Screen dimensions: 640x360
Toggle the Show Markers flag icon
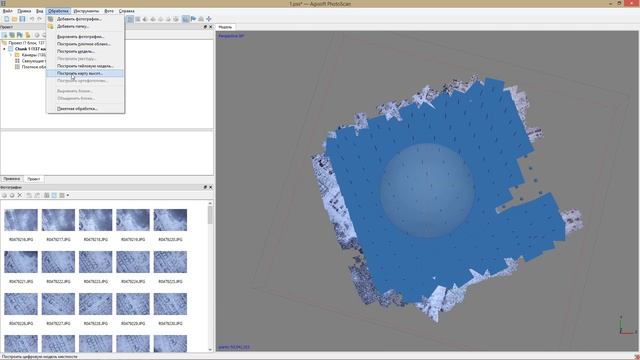193,19
